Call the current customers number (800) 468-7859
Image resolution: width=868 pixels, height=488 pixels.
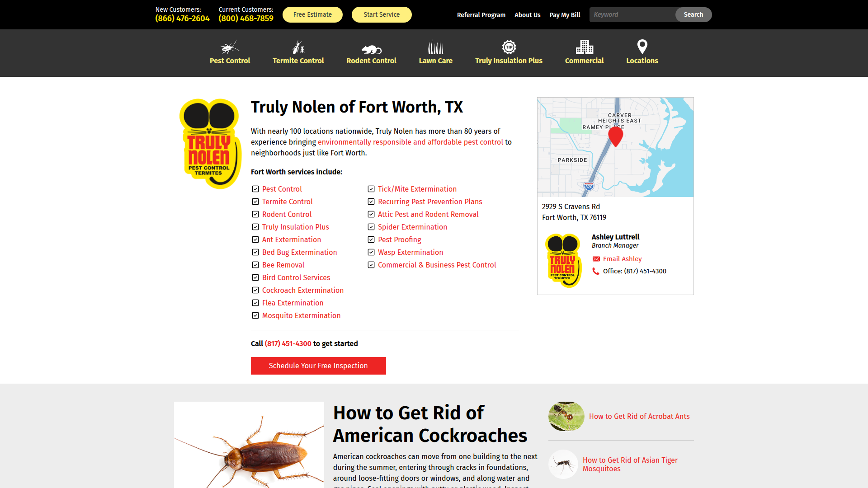point(246,19)
